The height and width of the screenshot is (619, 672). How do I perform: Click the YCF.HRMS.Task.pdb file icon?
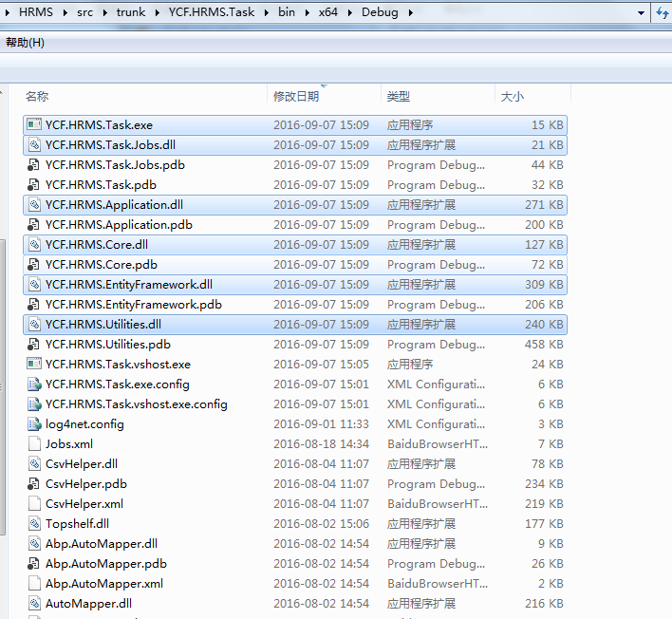pyautogui.click(x=33, y=185)
